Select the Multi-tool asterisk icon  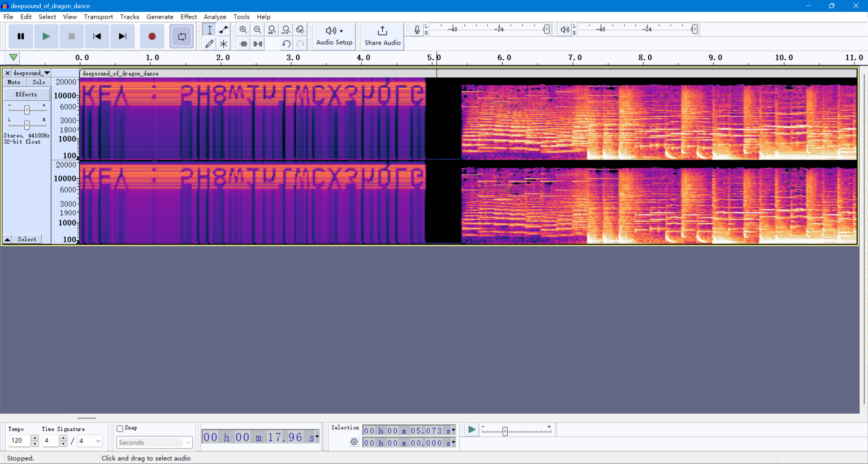click(223, 44)
